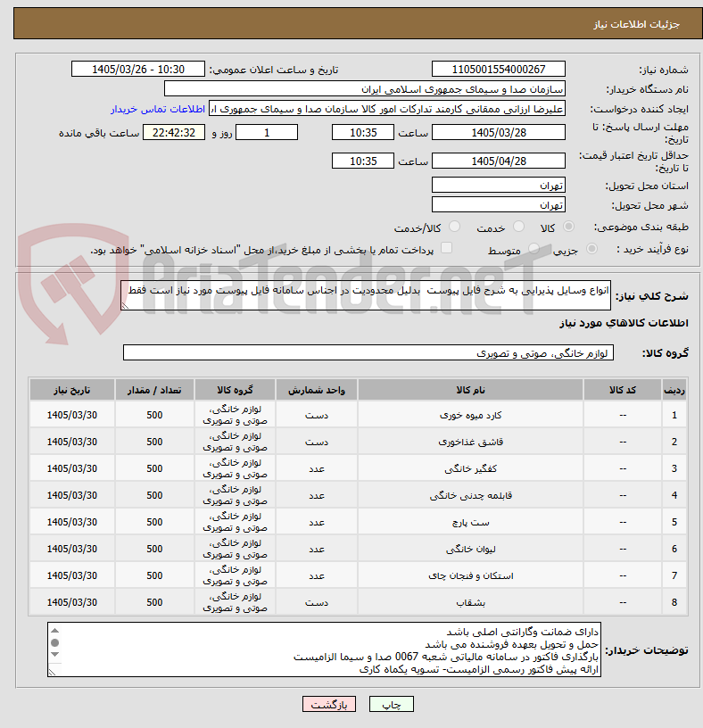This screenshot has height=728, width=703.
Task: Select the استکان و فنجان چای item cell
Action: pos(470,575)
